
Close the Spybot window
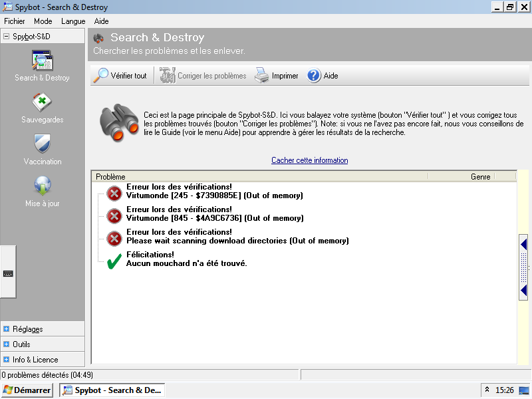tap(523, 7)
